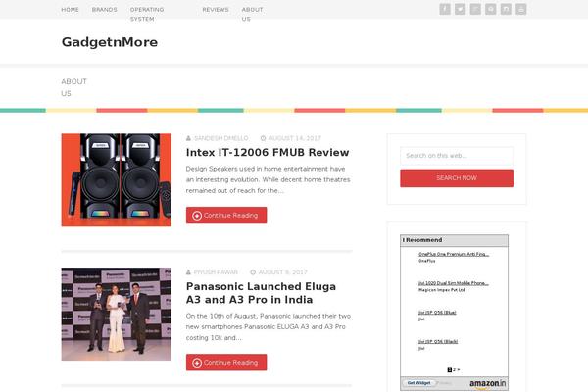Click the GadgetnMore site title
588x392 pixels.
tap(110, 42)
